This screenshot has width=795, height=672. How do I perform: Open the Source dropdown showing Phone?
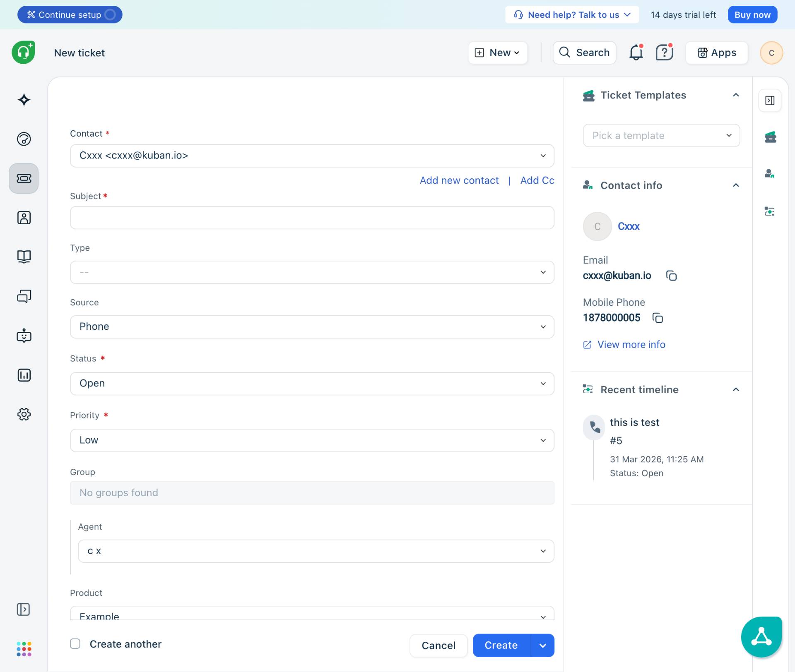(x=312, y=327)
